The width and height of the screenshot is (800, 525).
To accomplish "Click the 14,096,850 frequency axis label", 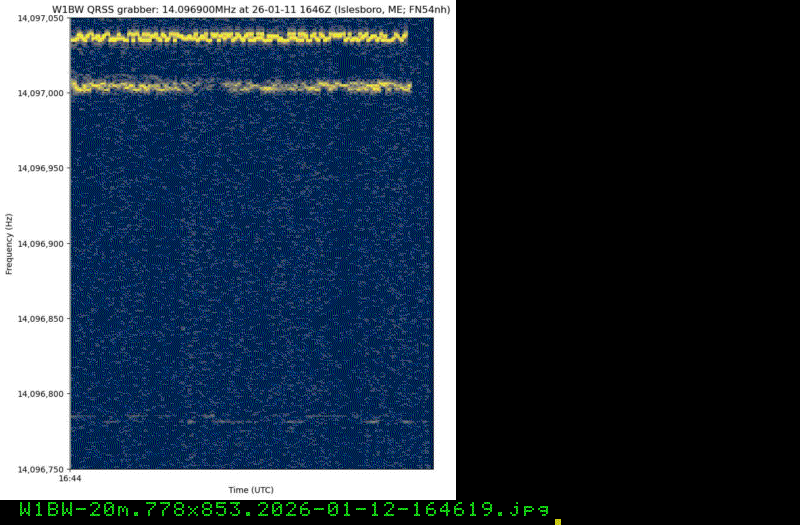I will 41,319.
